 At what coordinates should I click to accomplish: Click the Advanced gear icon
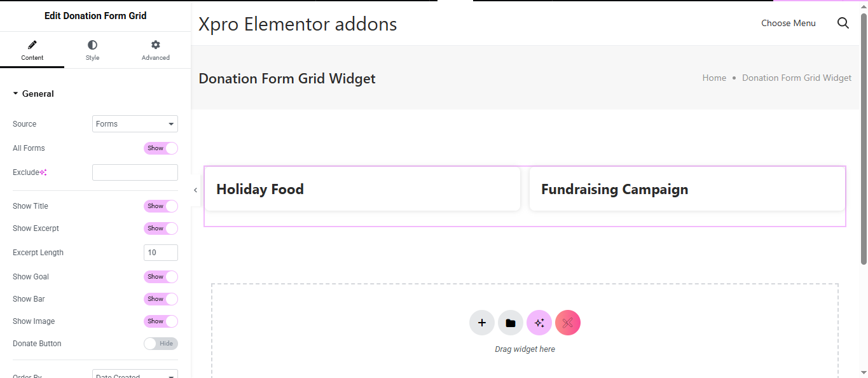(156, 45)
